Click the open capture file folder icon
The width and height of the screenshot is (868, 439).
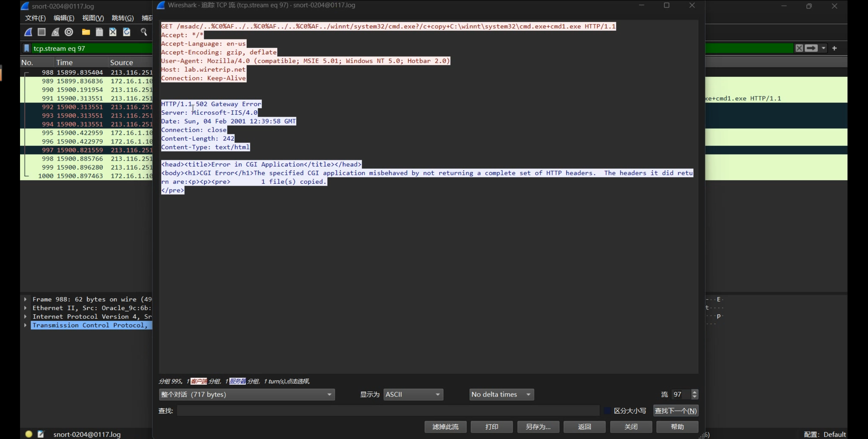tap(86, 32)
